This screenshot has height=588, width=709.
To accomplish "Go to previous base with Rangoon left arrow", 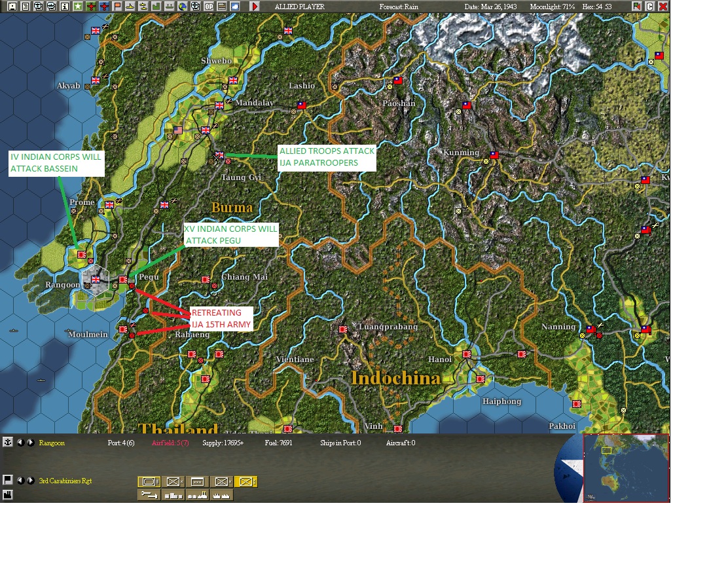I will coord(20,443).
